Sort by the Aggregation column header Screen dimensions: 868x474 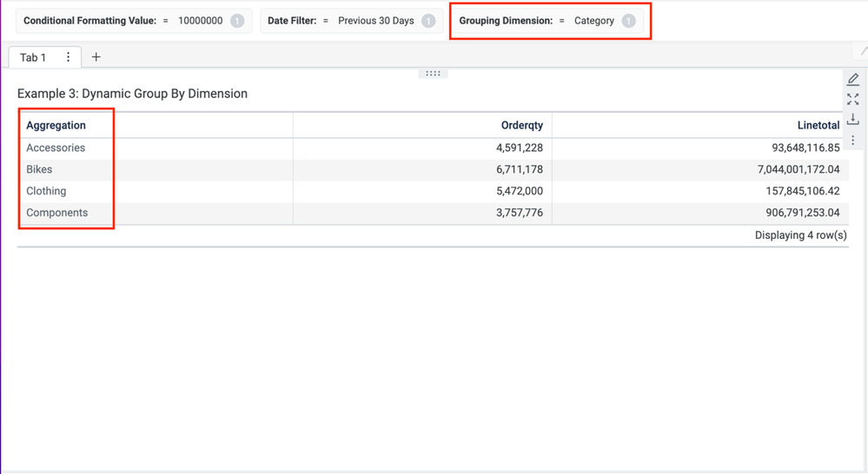(56, 125)
